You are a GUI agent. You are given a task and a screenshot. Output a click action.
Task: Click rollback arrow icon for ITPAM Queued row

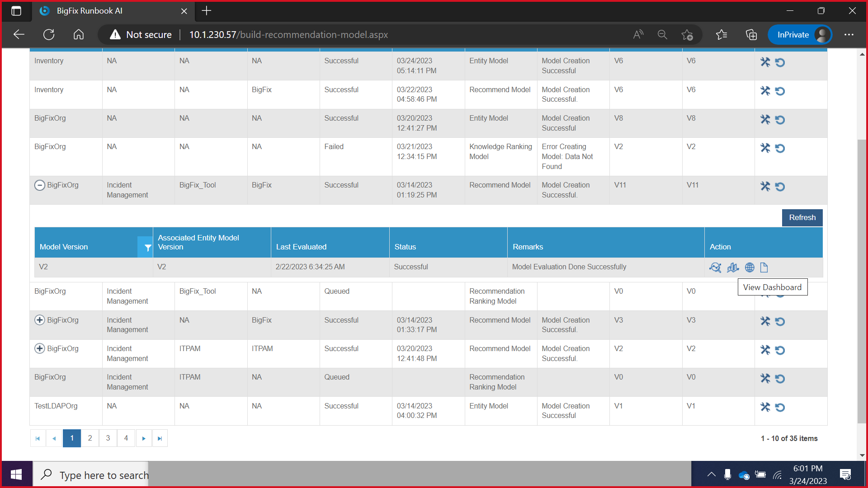click(x=780, y=379)
